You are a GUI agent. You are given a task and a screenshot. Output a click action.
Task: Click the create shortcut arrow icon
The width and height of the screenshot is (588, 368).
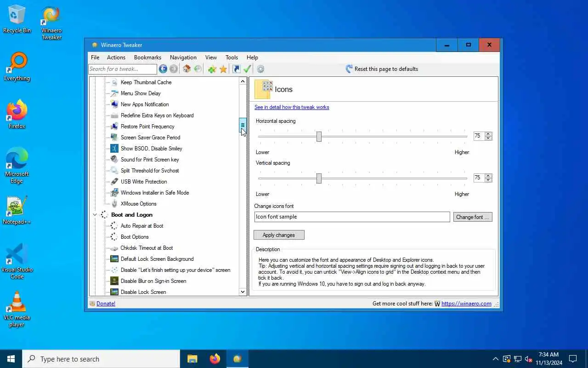coord(236,69)
